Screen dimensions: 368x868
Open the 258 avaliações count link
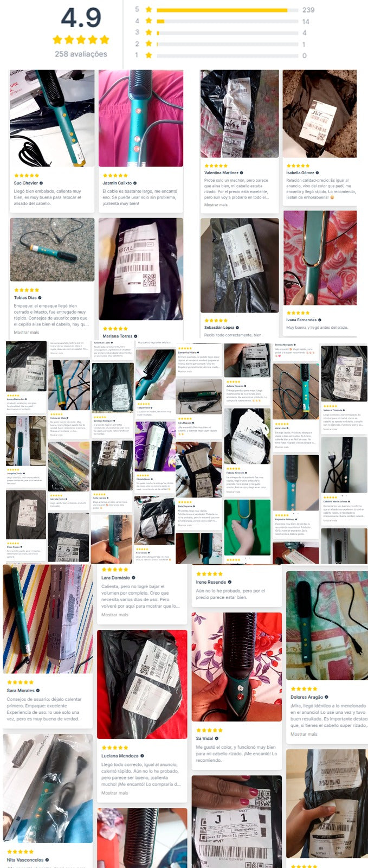pyautogui.click(x=81, y=54)
